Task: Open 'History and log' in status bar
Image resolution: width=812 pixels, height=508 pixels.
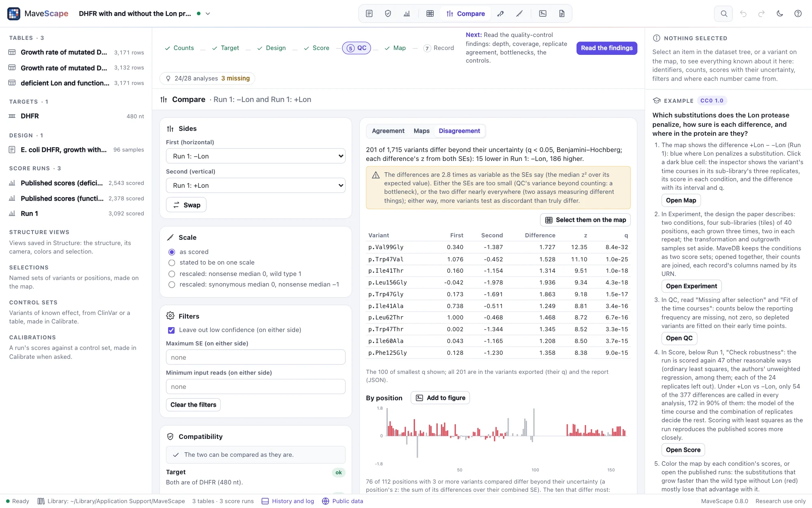Action: (288, 501)
